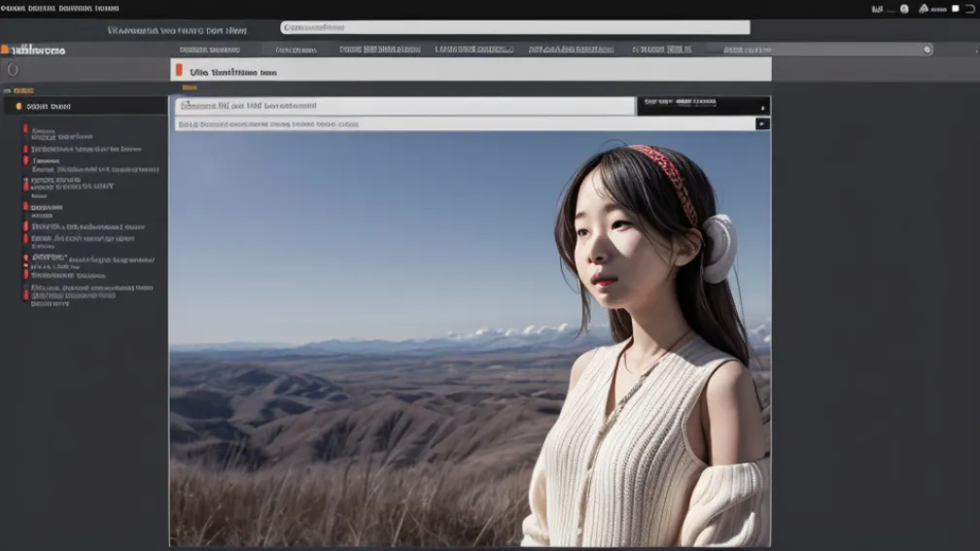980x551 pixels.
Task: Switch to the highlighted second navigation tab
Action: 296,50
